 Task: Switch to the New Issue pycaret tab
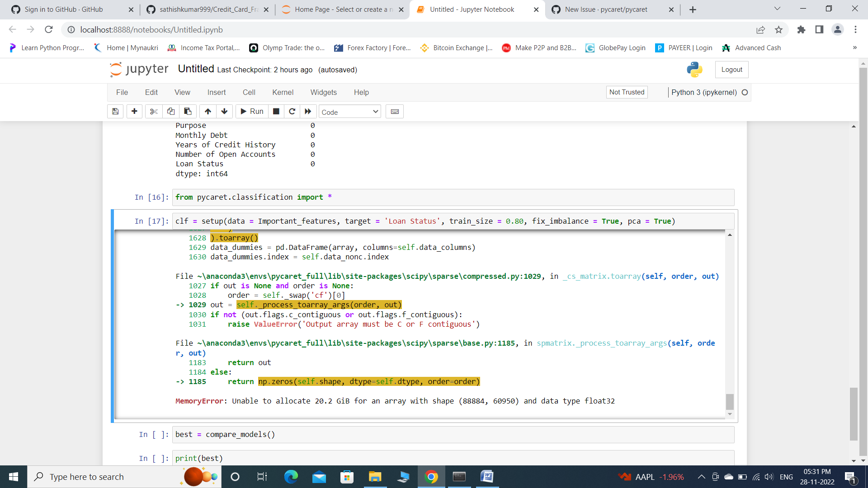[x=606, y=9]
